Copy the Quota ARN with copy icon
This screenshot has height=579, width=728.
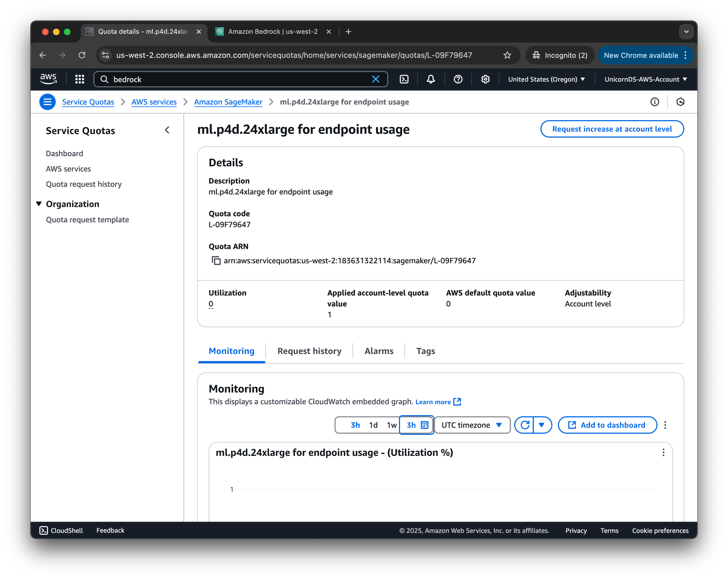pyautogui.click(x=216, y=261)
